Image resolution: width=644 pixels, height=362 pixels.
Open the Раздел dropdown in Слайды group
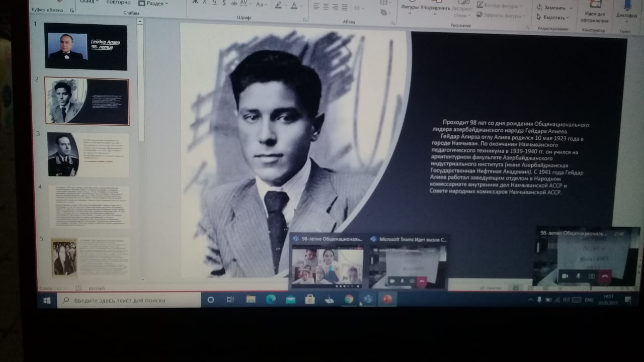tap(153, 3)
